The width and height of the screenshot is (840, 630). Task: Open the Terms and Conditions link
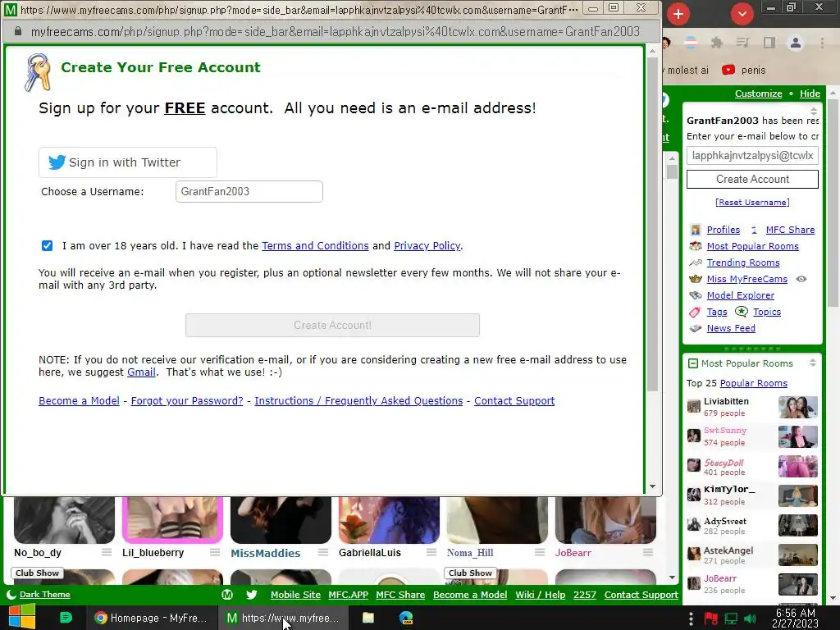point(315,245)
